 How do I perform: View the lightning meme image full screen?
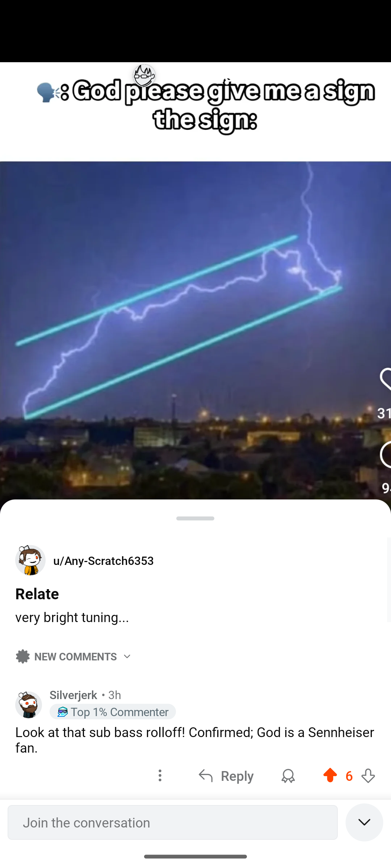pos(195,281)
